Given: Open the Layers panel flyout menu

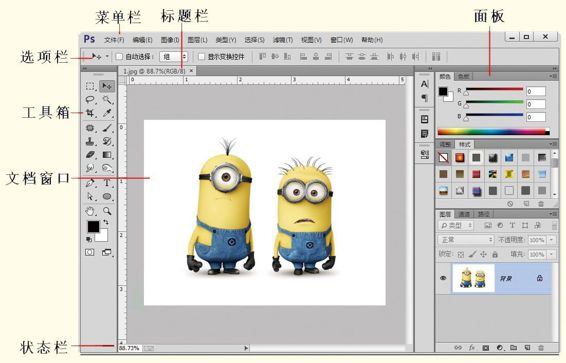Looking at the screenshot, I should [x=553, y=214].
